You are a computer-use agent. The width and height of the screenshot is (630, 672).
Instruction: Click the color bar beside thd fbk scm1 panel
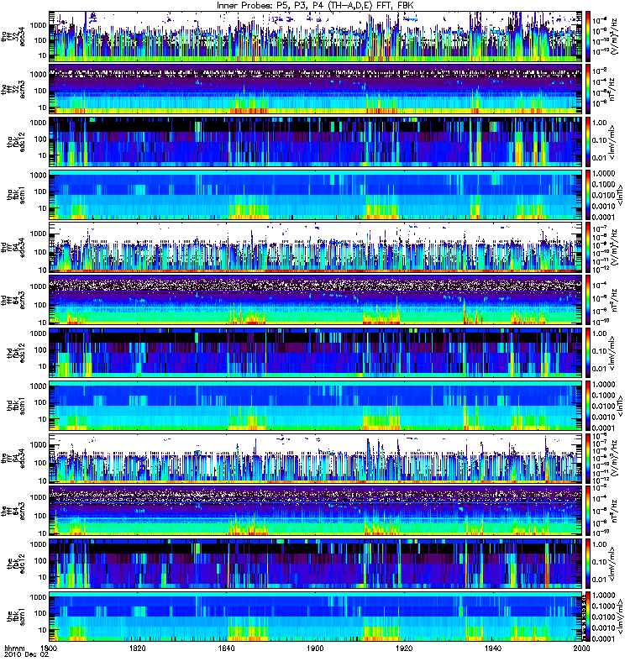[x=587, y=405]
